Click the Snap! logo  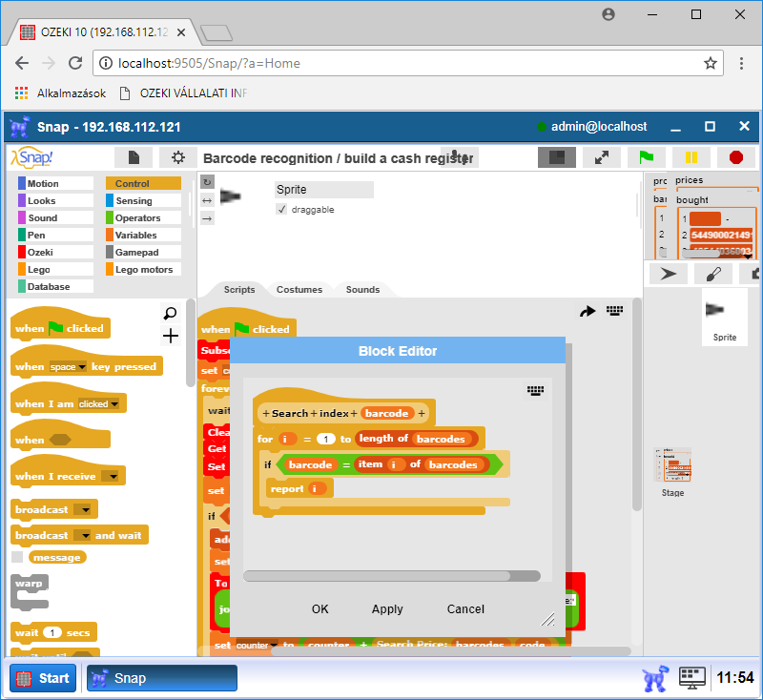[x=31, y=157]
